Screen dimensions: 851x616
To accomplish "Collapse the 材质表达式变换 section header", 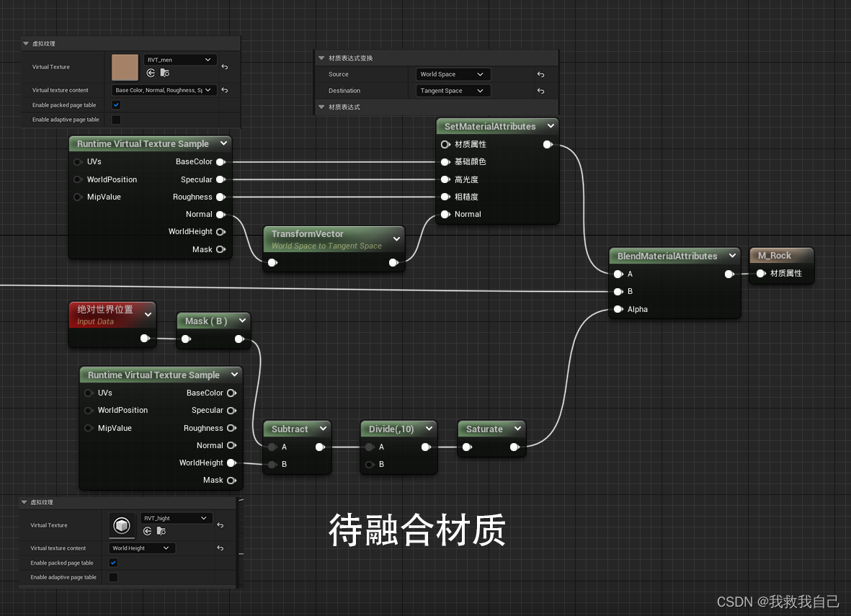I will [322, 58].
